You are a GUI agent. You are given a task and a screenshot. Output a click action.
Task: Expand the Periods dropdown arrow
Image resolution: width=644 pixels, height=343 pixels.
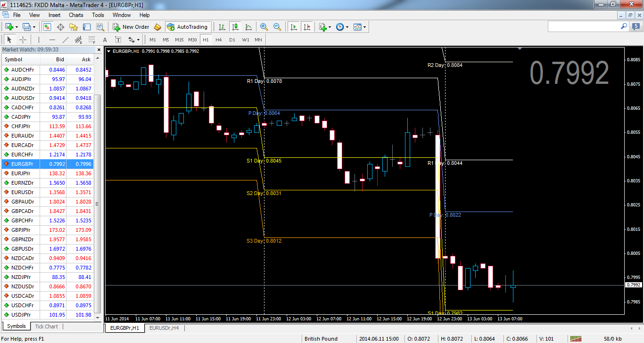coord(347,27)
